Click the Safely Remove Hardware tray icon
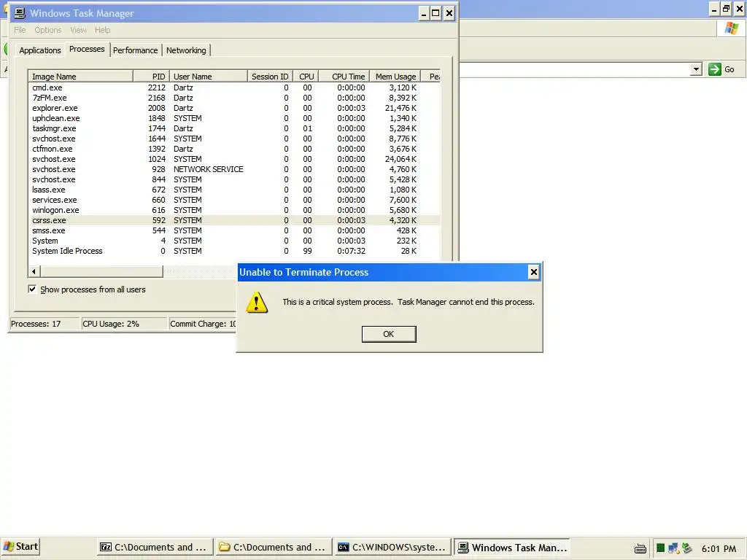The height and width of the screenshot is (560, 747). point(686,548)
